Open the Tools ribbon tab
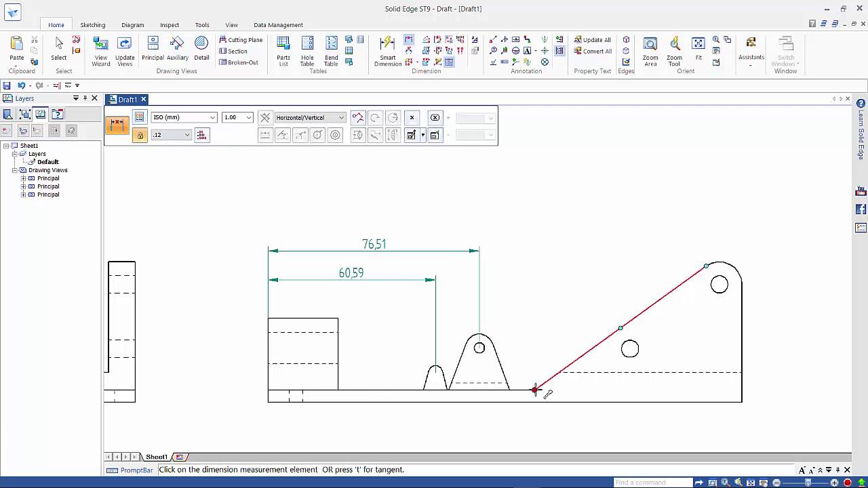 (x=202, y=25)
